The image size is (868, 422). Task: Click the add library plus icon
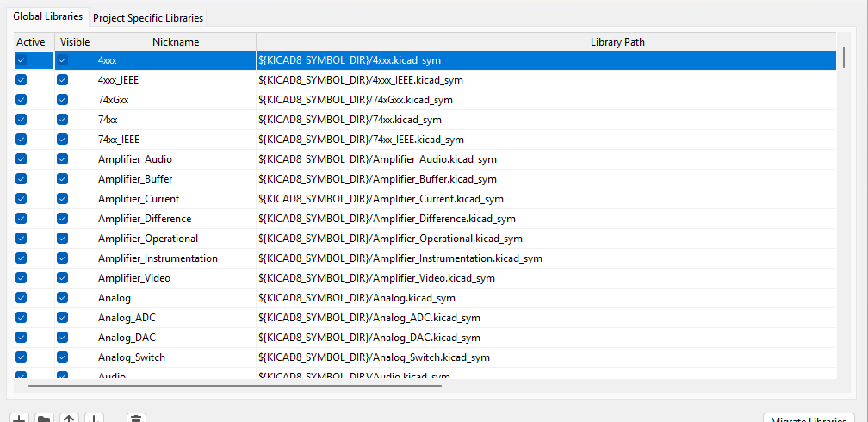[x=19, y=418]
